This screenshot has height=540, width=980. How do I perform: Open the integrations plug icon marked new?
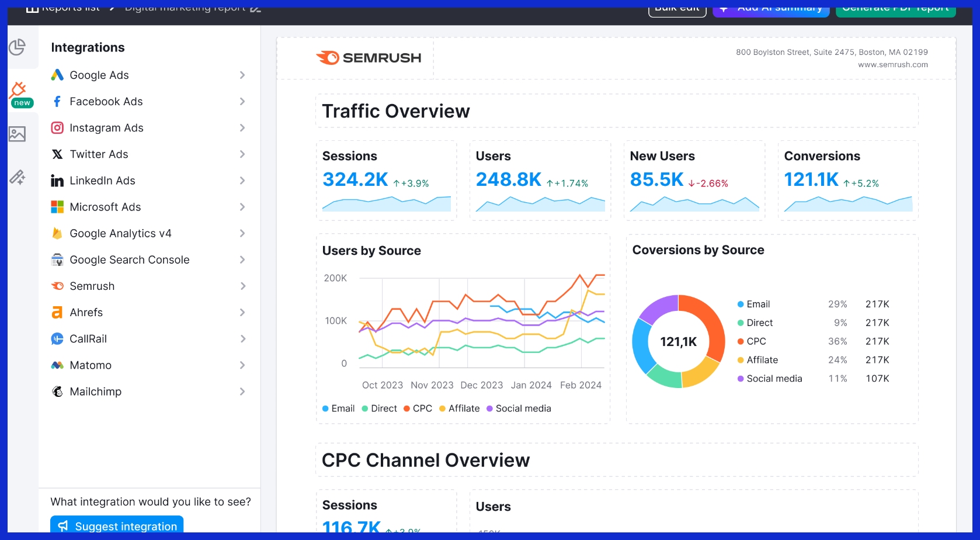pyautogui.click(x=18, y=90)
